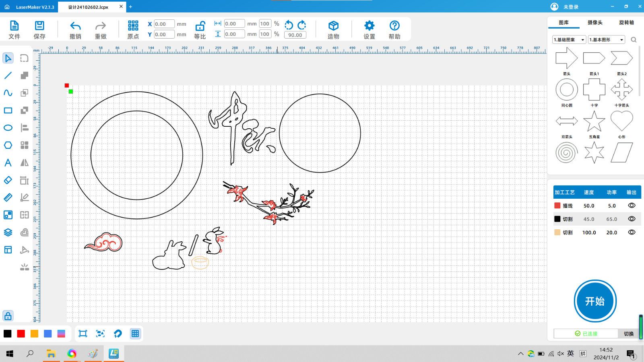
Task: Switch to the 摄像头 tab
Action: (595, 23)
